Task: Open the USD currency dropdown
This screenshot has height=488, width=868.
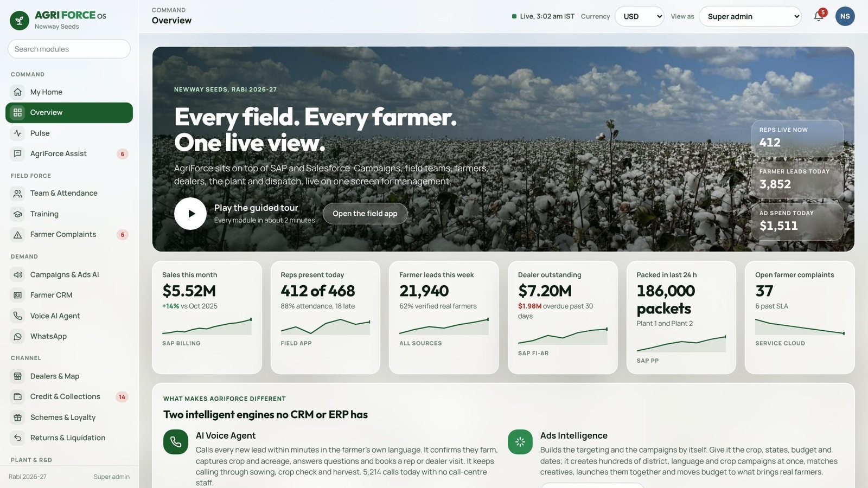Action: coord(640,16)
